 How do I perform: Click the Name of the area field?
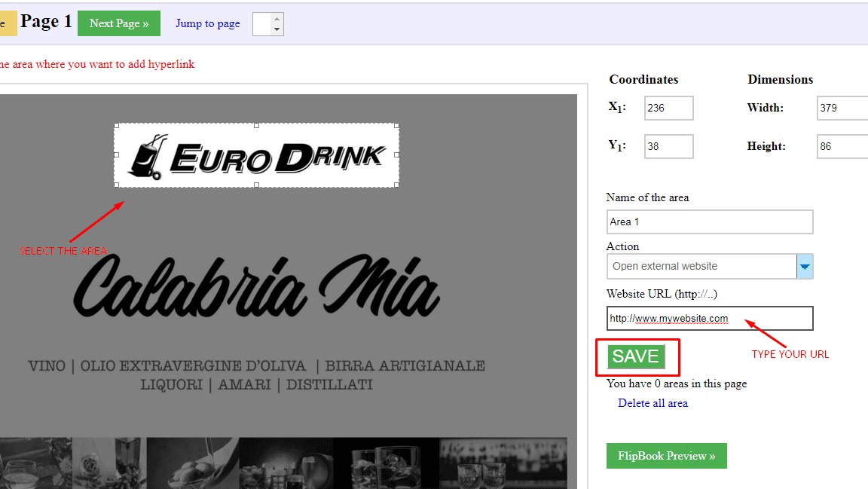(709, 222)
